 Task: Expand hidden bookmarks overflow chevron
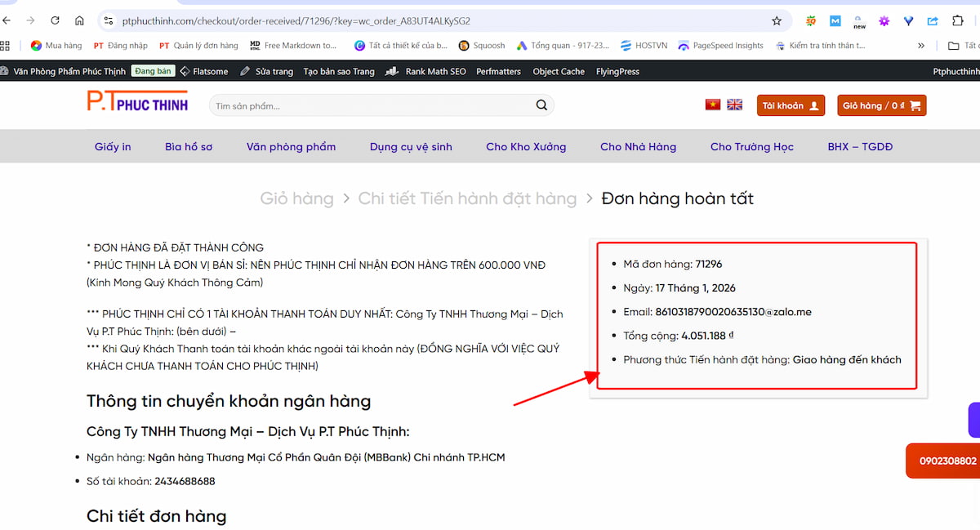tap(921, 46)
